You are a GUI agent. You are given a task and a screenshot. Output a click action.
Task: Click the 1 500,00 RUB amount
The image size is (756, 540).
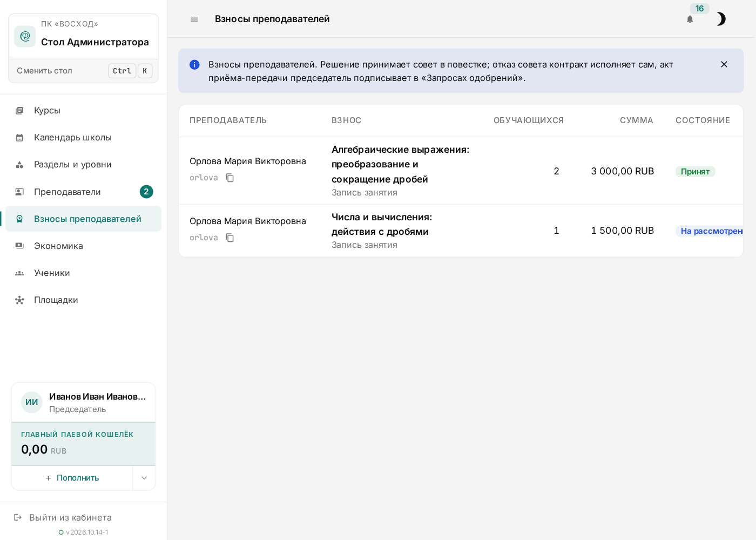pyautogui.click(x=623, y=231)
